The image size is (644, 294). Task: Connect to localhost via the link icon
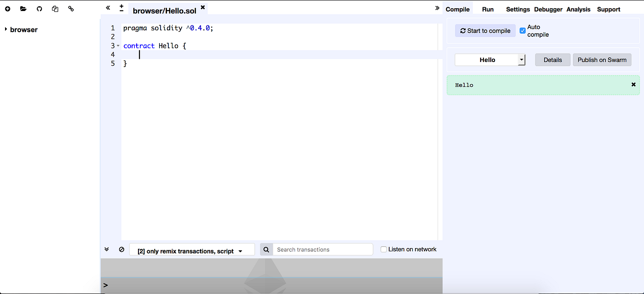tap(71, 9)
